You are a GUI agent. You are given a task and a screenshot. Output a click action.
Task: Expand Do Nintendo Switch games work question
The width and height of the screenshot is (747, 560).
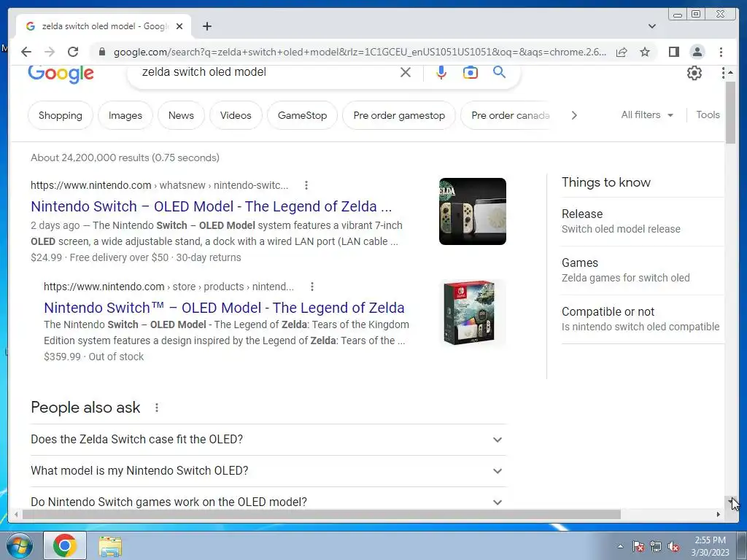[x=268, y=502]
